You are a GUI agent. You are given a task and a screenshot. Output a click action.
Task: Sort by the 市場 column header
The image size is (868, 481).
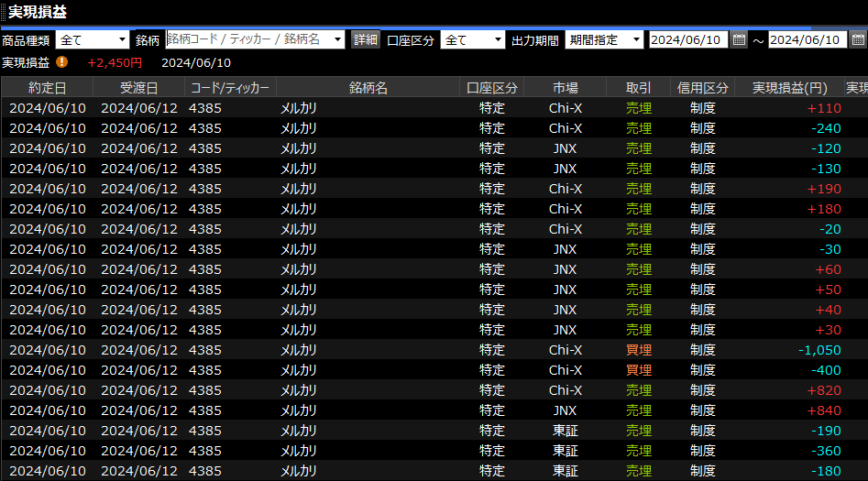tap(566, 87)
